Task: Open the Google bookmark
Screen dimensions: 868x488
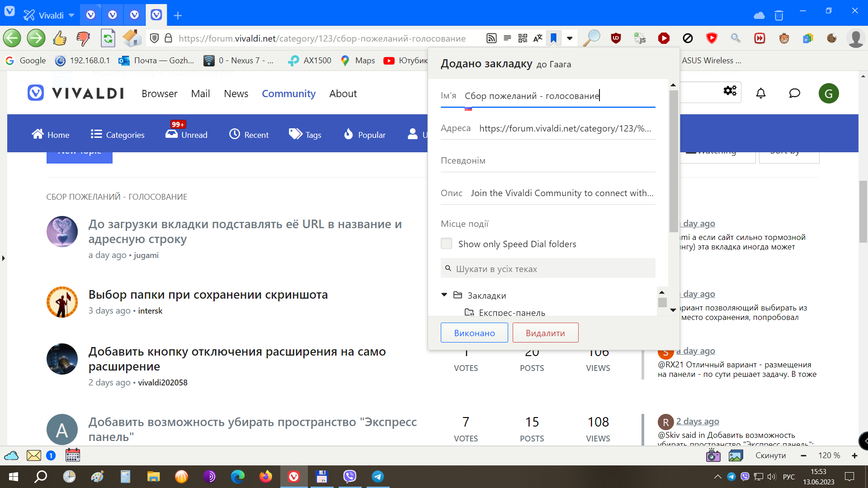Action: click(x=26, y=61)
